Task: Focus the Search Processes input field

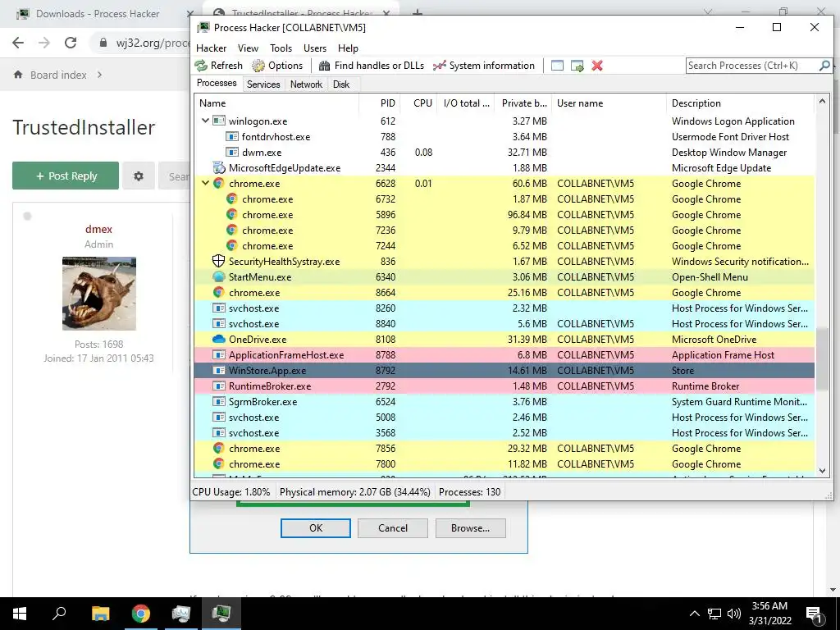Action: 752,66
